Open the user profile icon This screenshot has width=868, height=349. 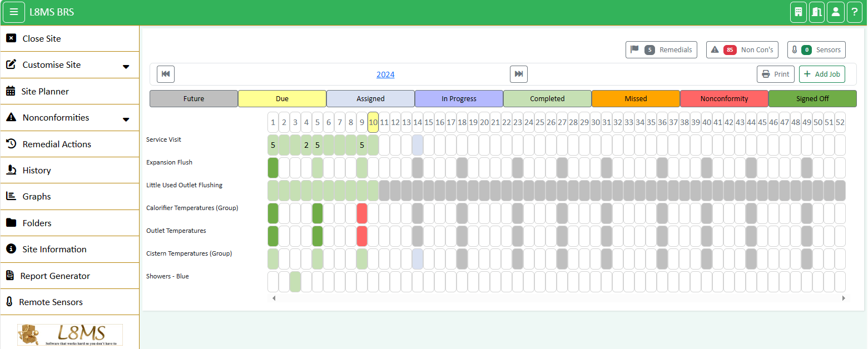835,12
